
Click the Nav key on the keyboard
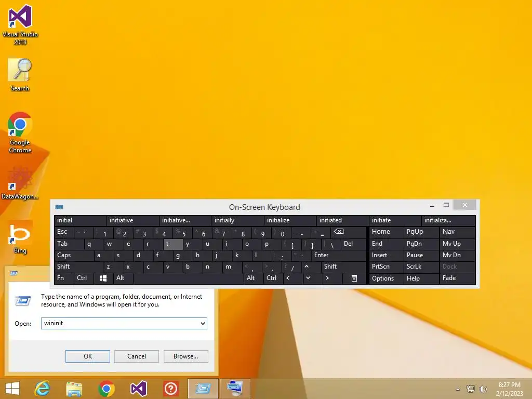click(x=457, y=232)
